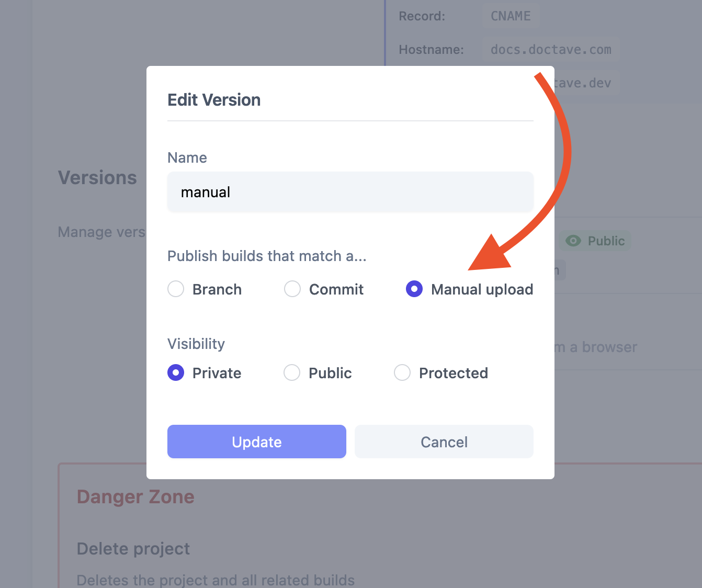Click the Danger Zone heading

(135, 496)
